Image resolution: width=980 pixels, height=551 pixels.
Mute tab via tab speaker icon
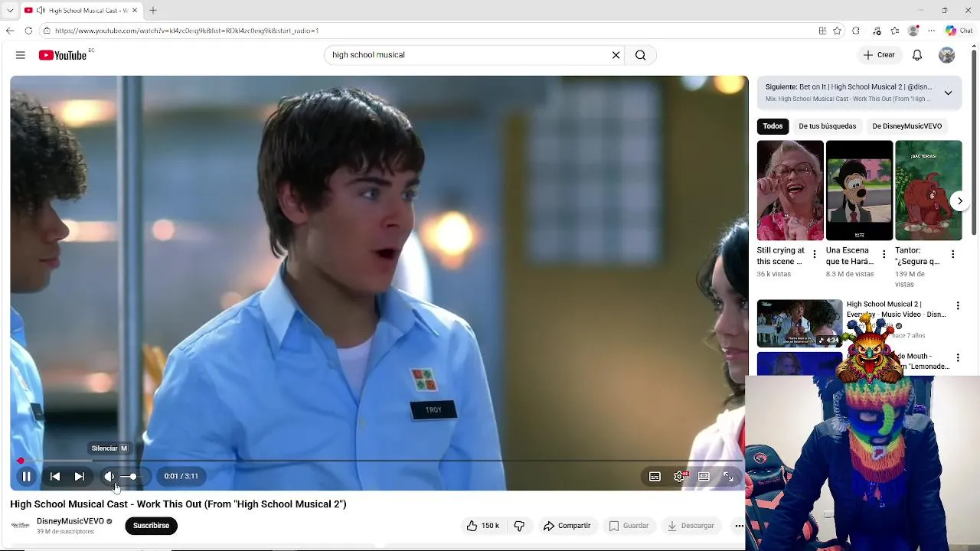point(41,11)
